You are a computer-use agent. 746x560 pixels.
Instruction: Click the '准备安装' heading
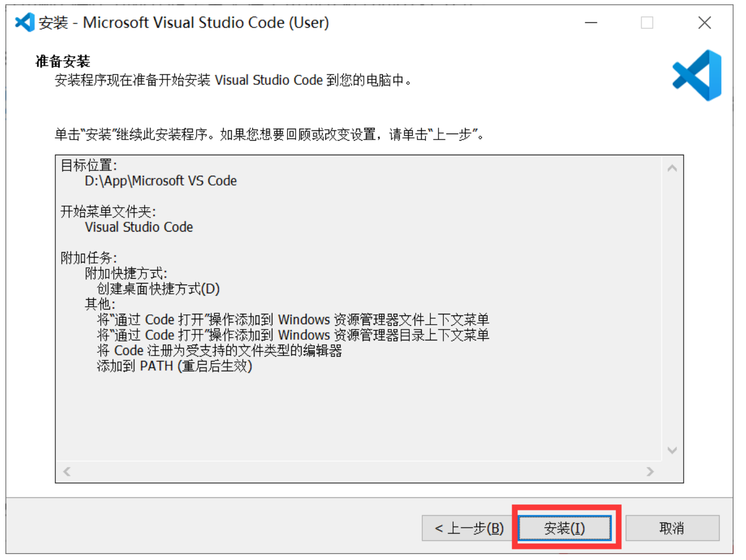63,61
